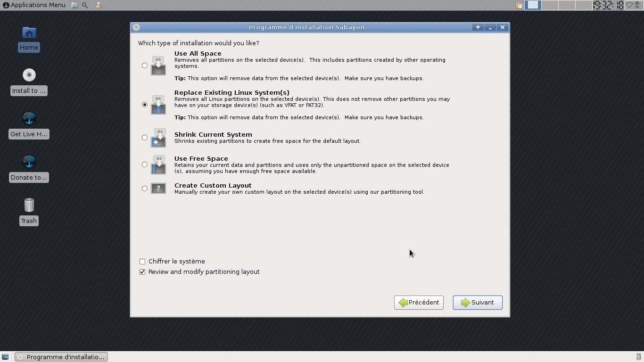
Task: Click the 'Use Free Space' heading text
Action: (201, 159)
